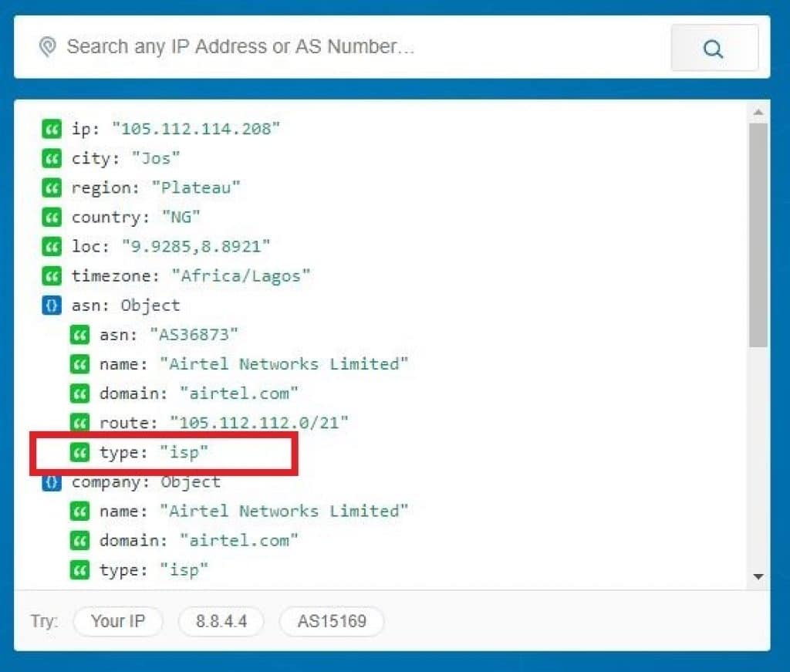Image resolution: width=790 pixels, height=672 pixels.
Task: Click the location pin icon in search bar
Action: [x=48, y=48]
